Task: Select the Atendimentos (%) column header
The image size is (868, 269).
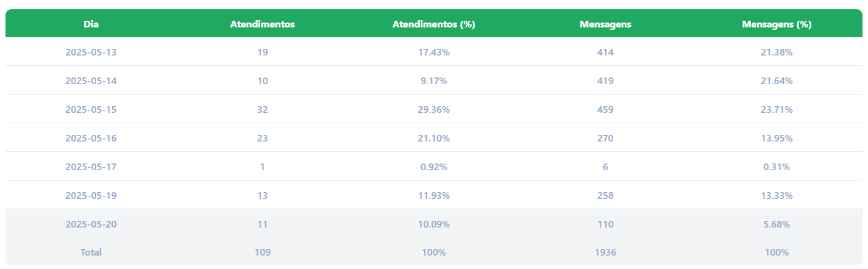Action: point(434,24)
